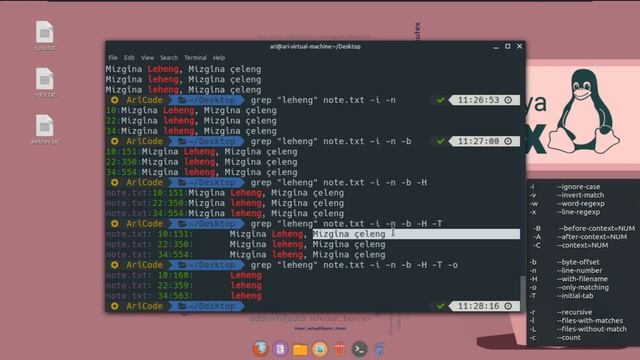Click the command ending with '-i -n -b'
This screenshot has height=360, width=640.
(331, 141)
